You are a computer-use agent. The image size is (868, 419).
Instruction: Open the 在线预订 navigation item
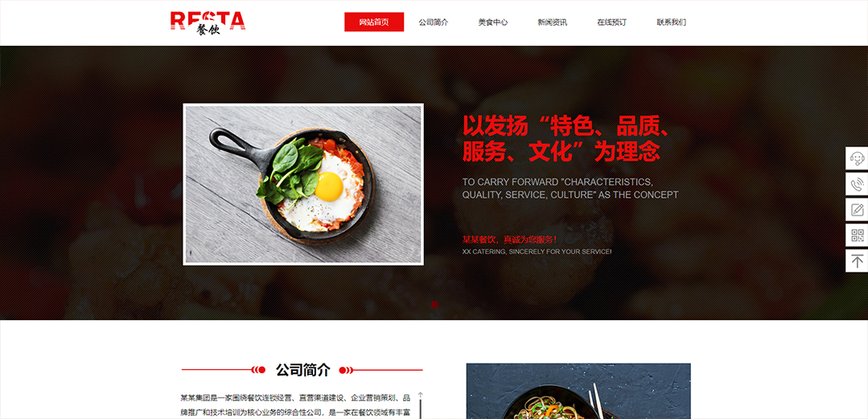pos(611,23)
